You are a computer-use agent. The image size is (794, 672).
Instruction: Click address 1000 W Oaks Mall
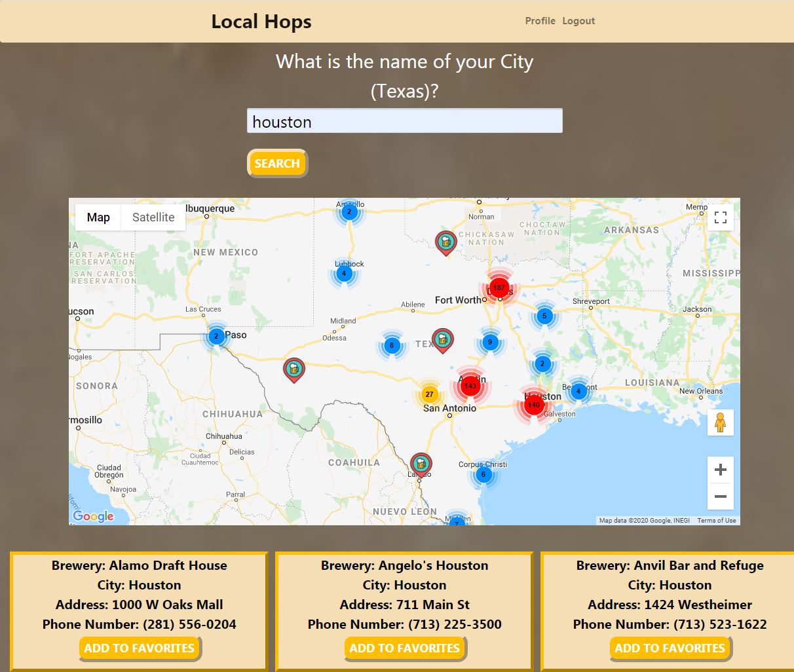pyautogui.click(x=168, y=605)
